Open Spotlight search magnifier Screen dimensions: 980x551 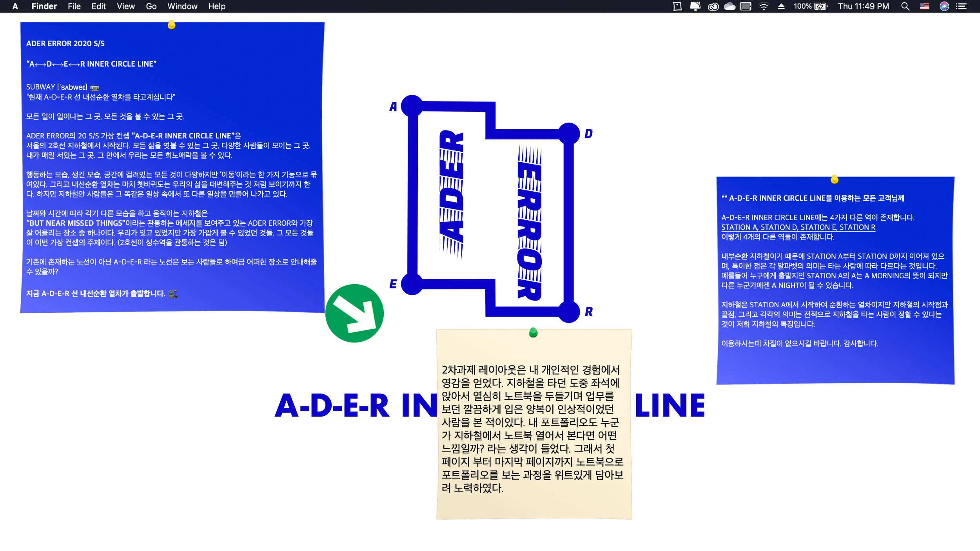(x=905, y=6)
